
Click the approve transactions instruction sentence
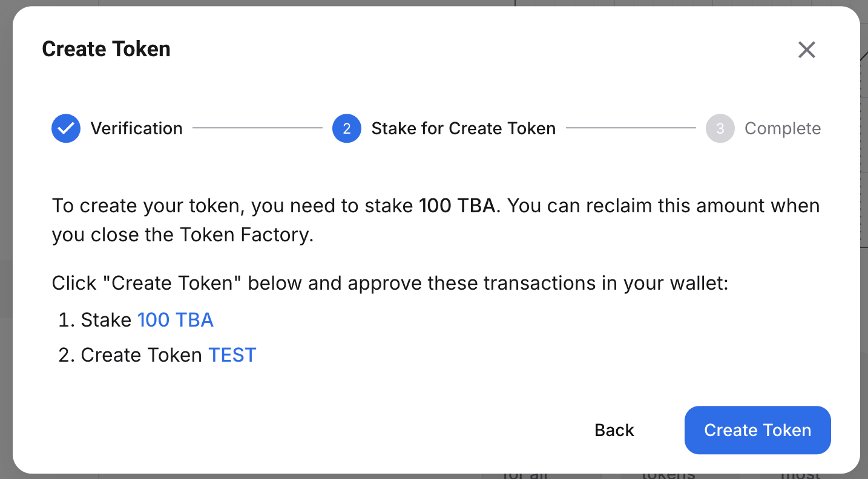point(389,283)
